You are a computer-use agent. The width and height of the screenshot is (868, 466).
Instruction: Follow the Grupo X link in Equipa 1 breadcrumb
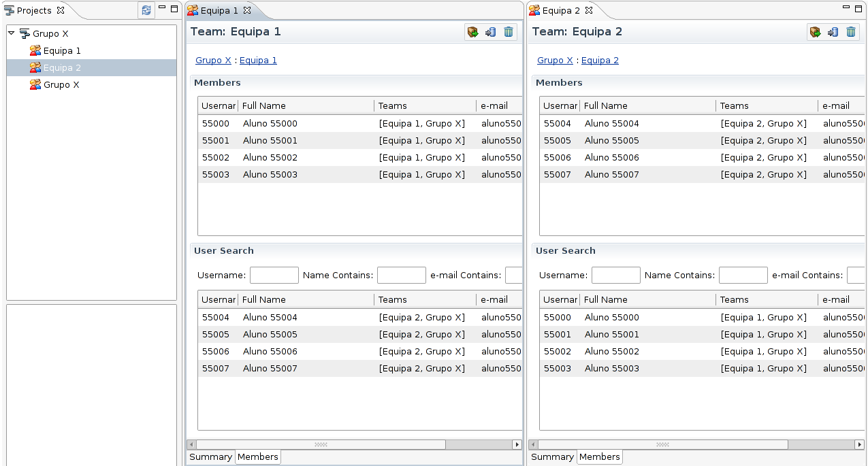tap(213, 61)
